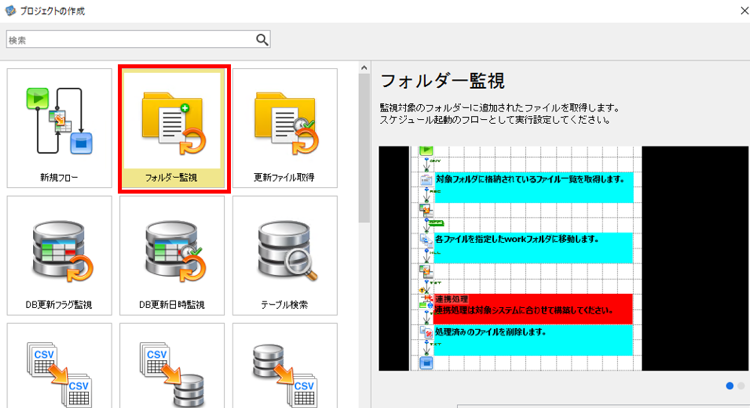Show the first preview slide via blue dot
The height and width of the screenshot is (408, 750).
click(x=729, y=386)
